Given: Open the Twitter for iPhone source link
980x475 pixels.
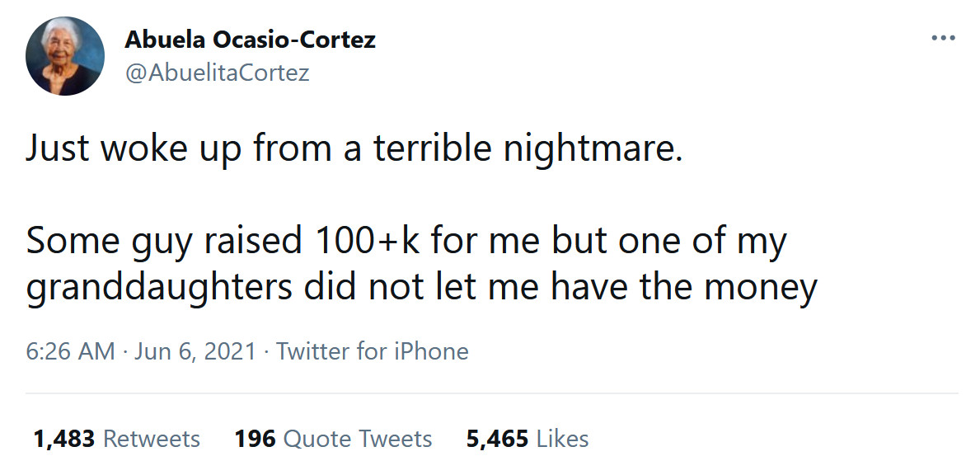Looking at the screenshot, I should pos(372,351).
